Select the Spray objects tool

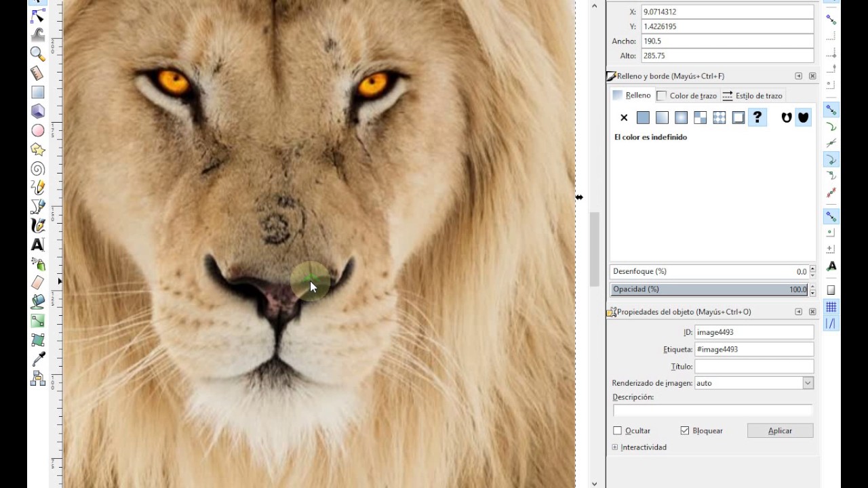[x=38, y=264]
